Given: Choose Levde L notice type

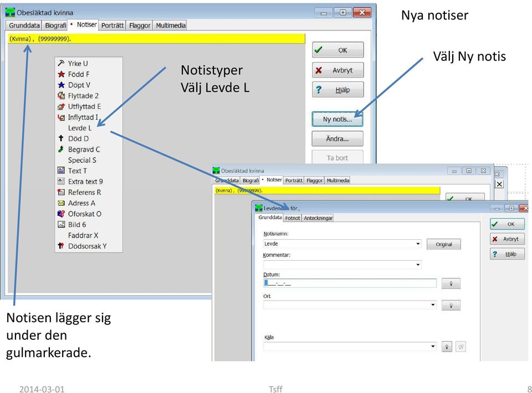Looking at the screenshot, I should [x=80, y=128].
